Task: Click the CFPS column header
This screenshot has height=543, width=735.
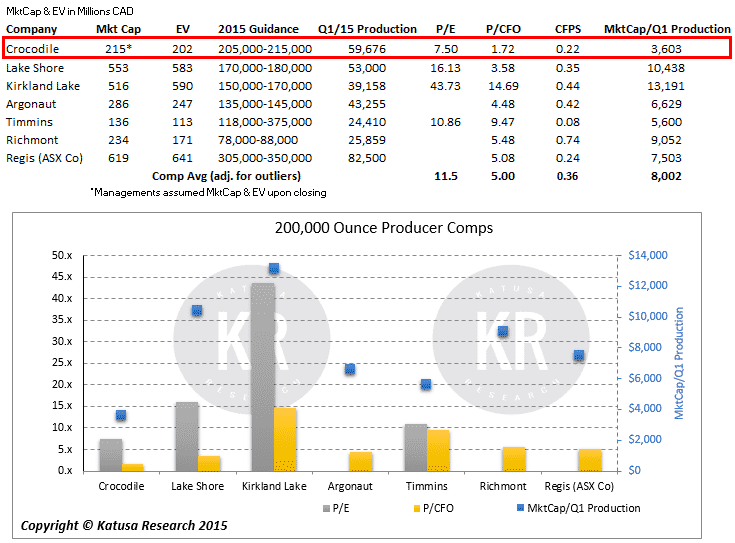Action: coord(568,29)
